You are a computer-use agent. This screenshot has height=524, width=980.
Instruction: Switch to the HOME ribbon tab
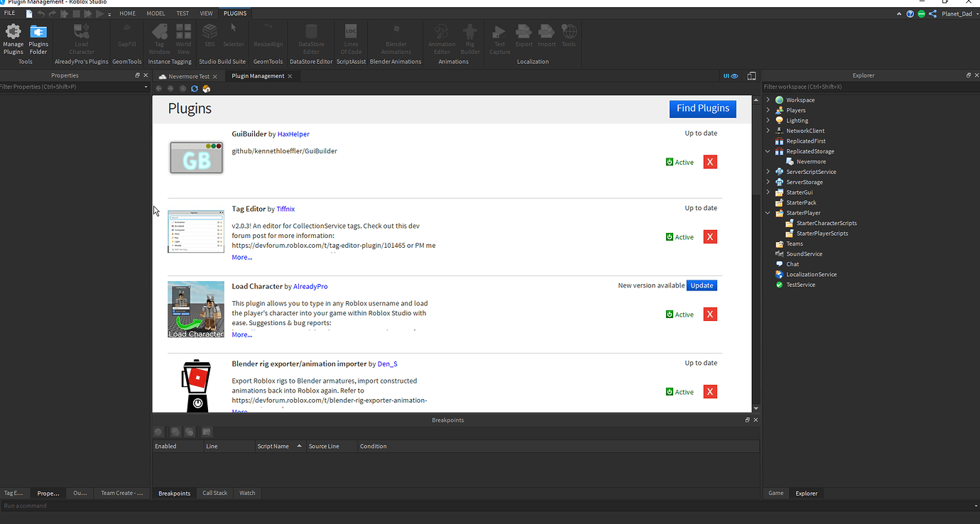[128, 13]
